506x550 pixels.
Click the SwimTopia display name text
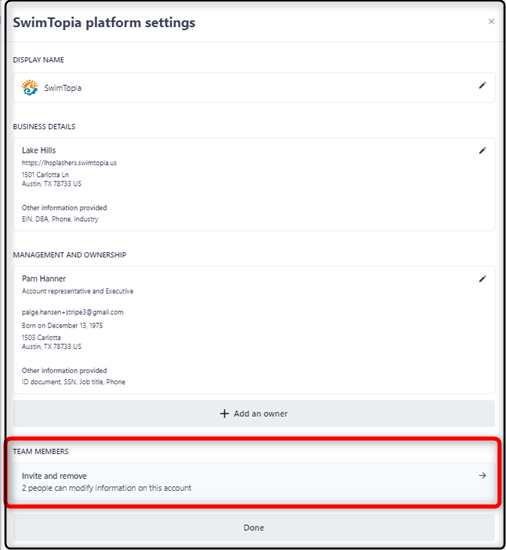63,88
